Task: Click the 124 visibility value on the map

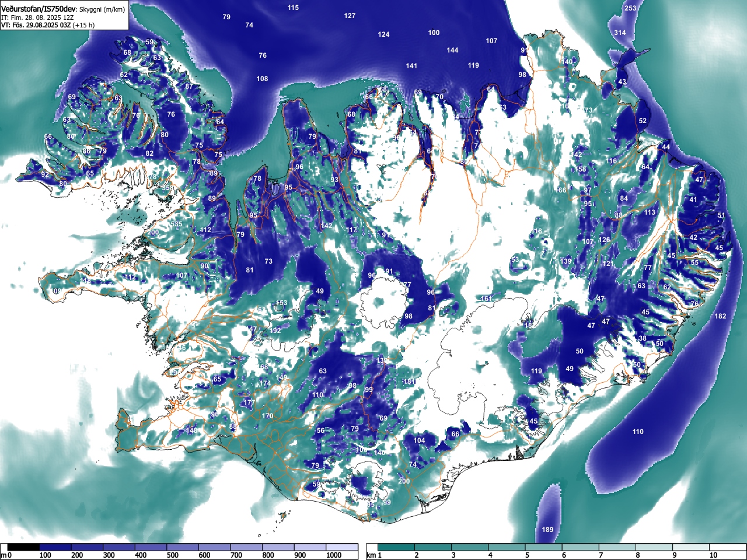Action: coord(383,34)
